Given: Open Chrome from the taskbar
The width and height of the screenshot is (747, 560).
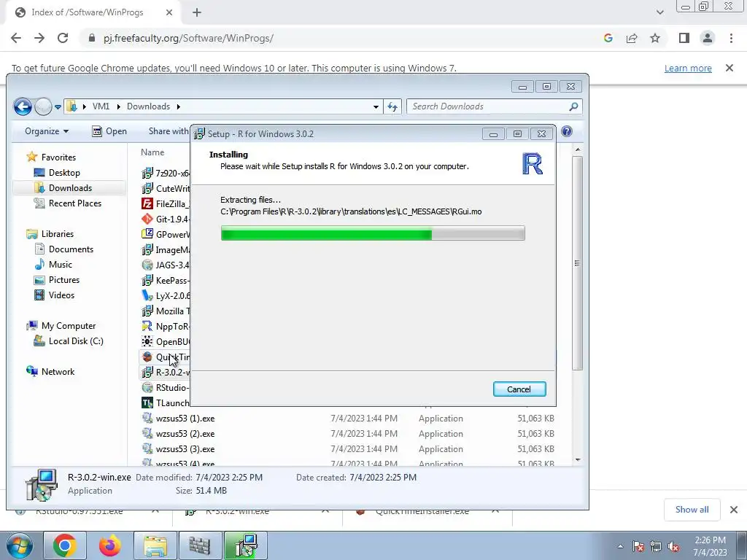Looking at the screenshot, I should coord(65,545).
